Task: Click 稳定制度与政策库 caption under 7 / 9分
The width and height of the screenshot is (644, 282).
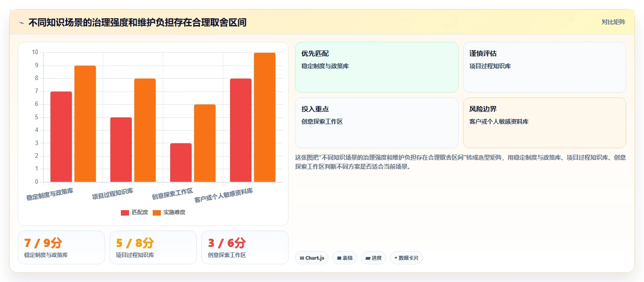Action: [46, 255]
